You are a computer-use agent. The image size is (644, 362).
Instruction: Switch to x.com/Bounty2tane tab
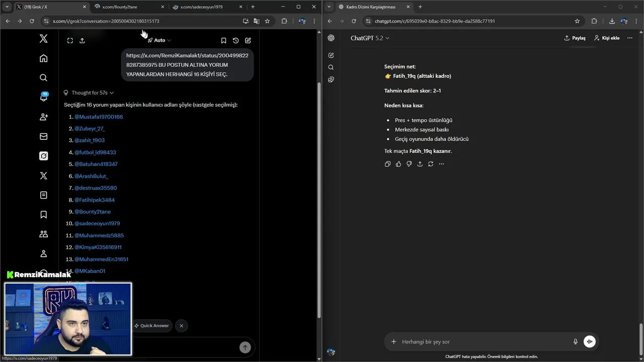pyautogui.click(x=130, y=7)
